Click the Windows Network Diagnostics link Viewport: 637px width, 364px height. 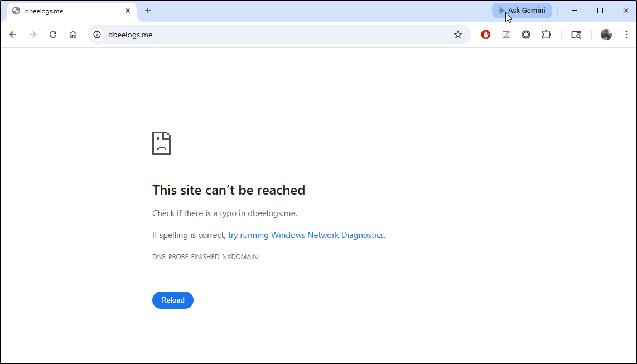306,235
